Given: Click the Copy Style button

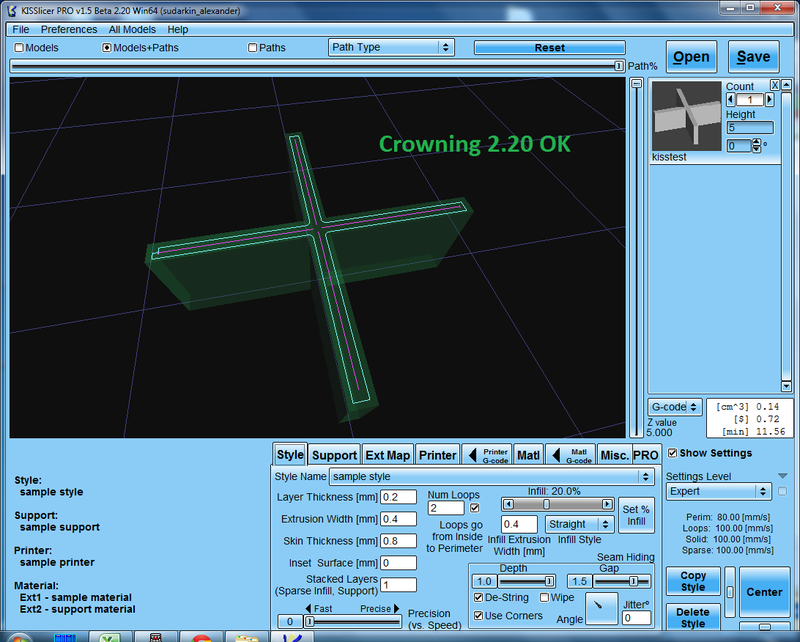Looking at the screenshot, I should click(693, 581).
